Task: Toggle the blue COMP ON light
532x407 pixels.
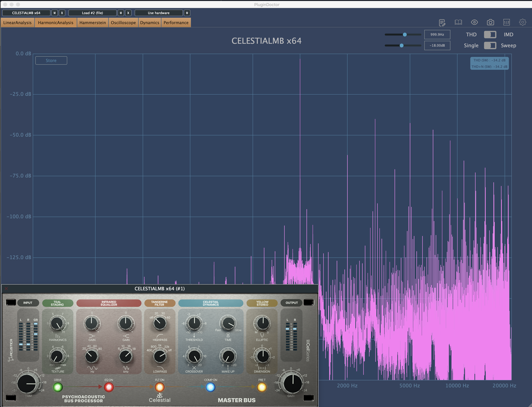Action: click(x=210, y=387)
